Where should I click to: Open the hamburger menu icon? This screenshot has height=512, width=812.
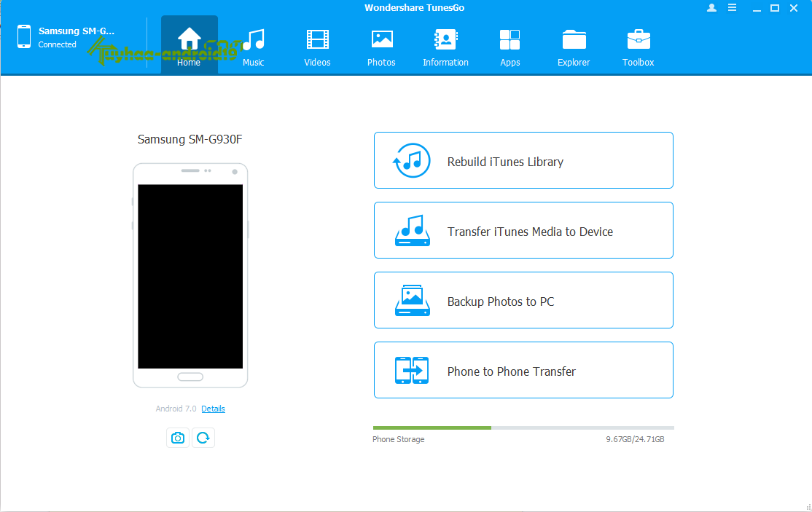(x=733, y=8)
